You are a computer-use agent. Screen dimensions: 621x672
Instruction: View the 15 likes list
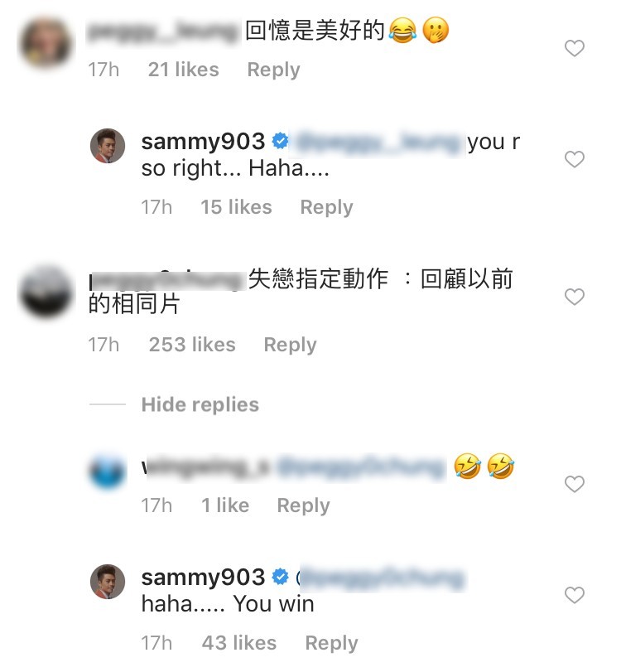[237, 207]
